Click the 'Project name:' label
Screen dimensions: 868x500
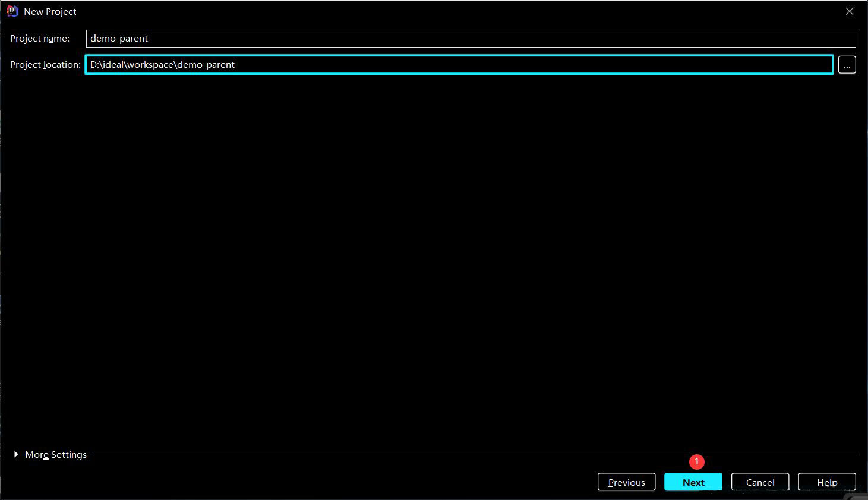pyautogui.click(x=40, y=39)
